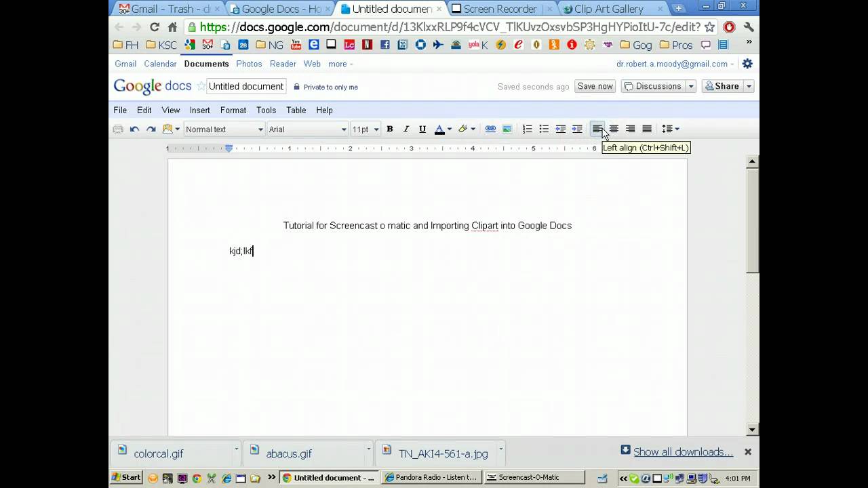Close the downloads bar
The height and width of the screenshot is (488, 868).
(x=748, y=451)
